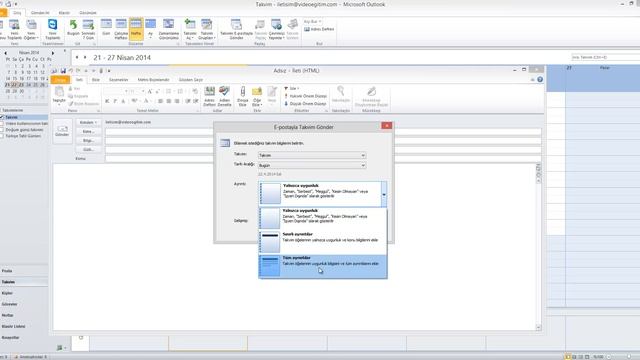Screen dimensions: 640x360
Task: Open the Takvim combo box in the dialog
Action: 312,156
